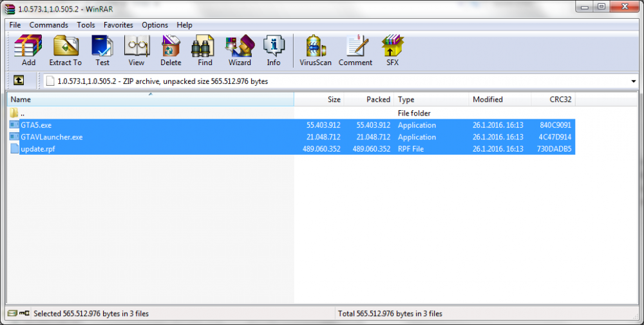Click the 489.060.352 value in Packed column
This screenshot has height=325, width=644.
coord(372,149)
